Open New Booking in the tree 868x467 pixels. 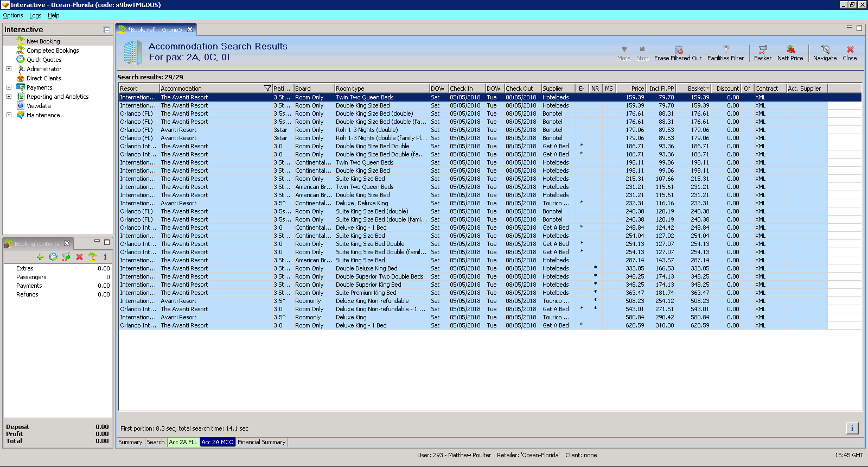click(x=43, y=41)
